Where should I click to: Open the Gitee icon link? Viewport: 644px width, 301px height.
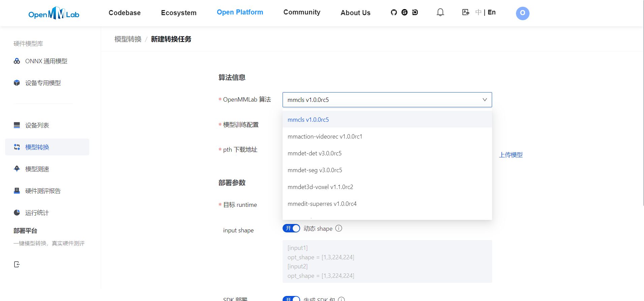[x=405, y=12]
